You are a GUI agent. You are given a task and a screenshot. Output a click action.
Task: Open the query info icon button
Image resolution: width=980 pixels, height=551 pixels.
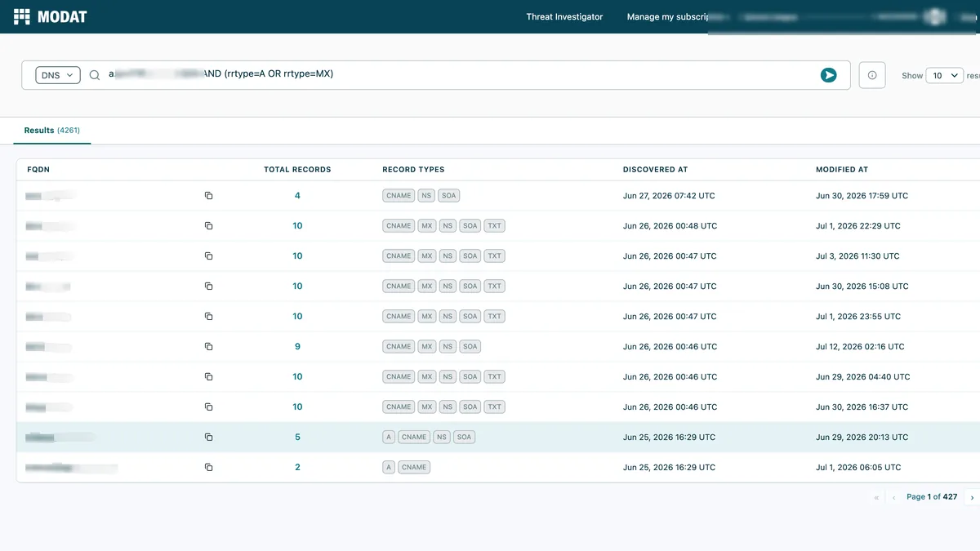point(872,75)
